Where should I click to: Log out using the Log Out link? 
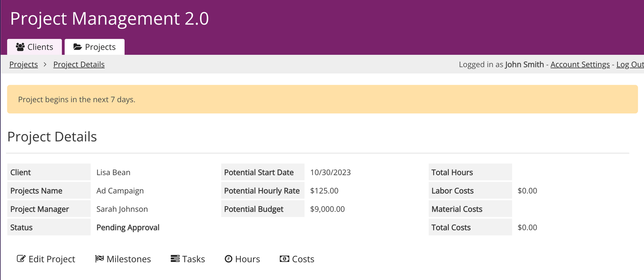630,64
